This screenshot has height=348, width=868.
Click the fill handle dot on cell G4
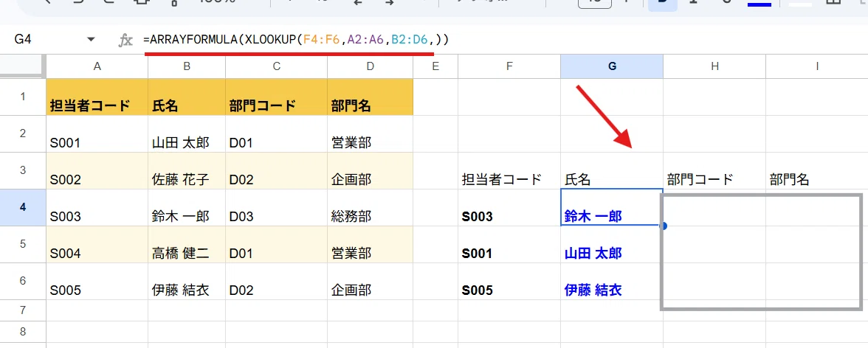(663, 226)
